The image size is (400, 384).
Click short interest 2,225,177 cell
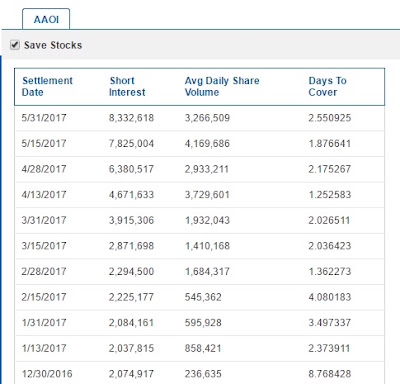[131, 297]
